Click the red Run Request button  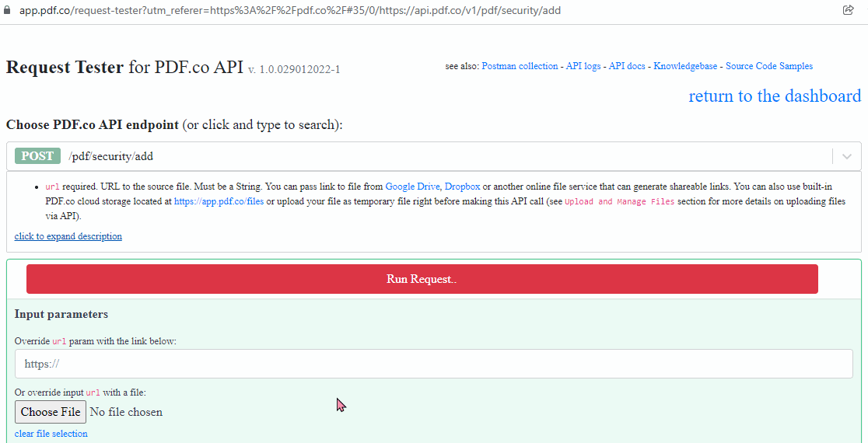pos(422,279)
